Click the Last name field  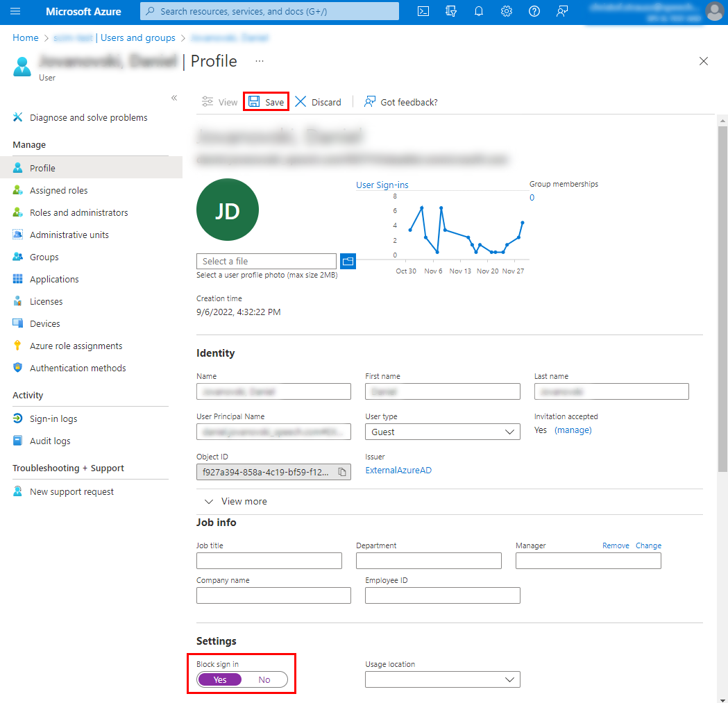click(611, 391)
